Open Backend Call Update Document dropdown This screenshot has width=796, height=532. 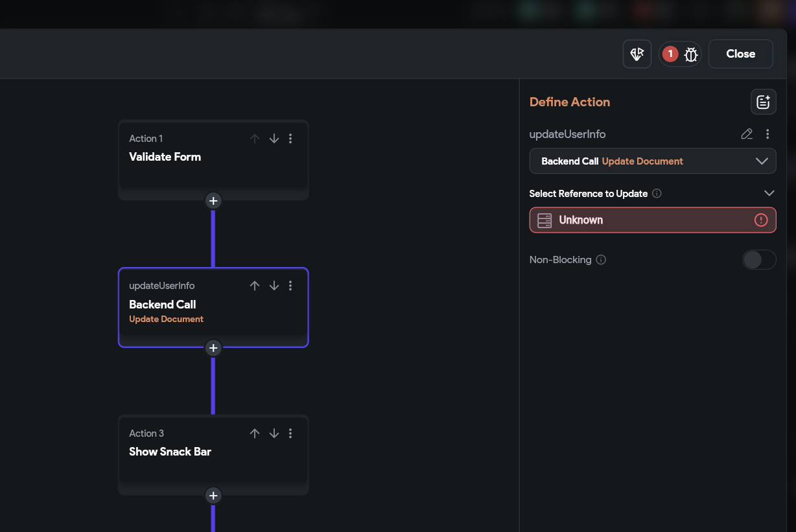[x=653, y=161]
